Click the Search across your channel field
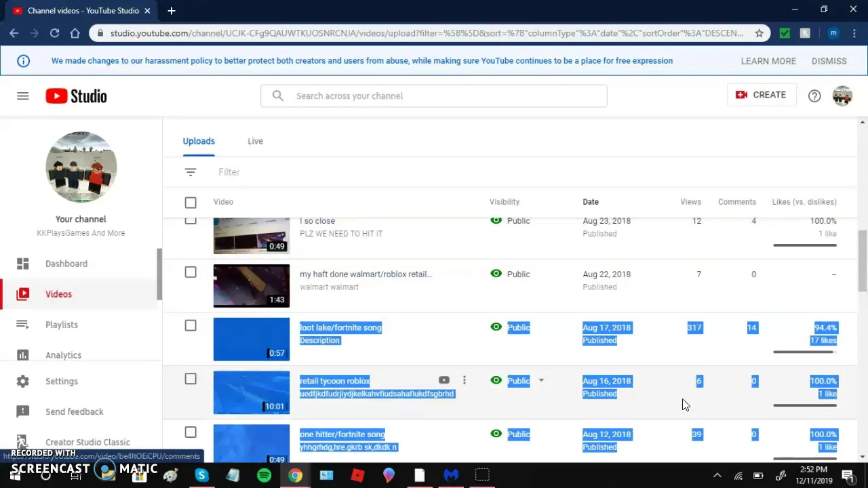The width and height of the screenshot is (868, 488). coord(434,96)
